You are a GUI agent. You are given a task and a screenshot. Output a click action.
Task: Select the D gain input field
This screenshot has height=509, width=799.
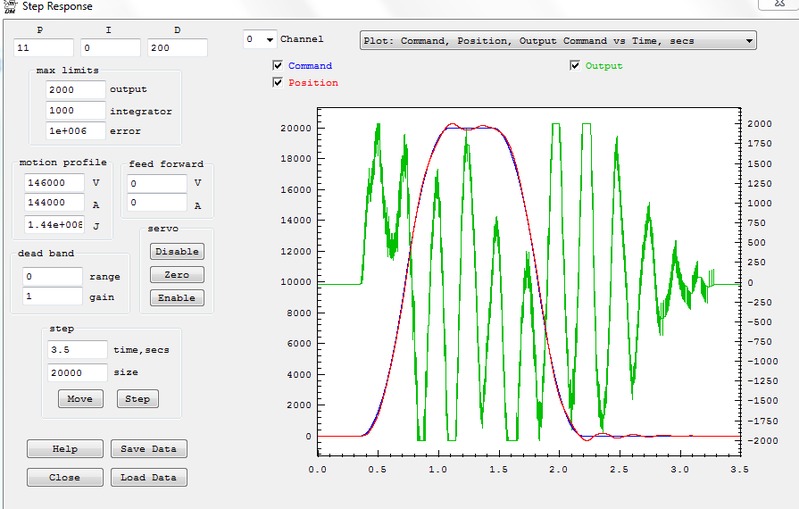tap(176, 48)
